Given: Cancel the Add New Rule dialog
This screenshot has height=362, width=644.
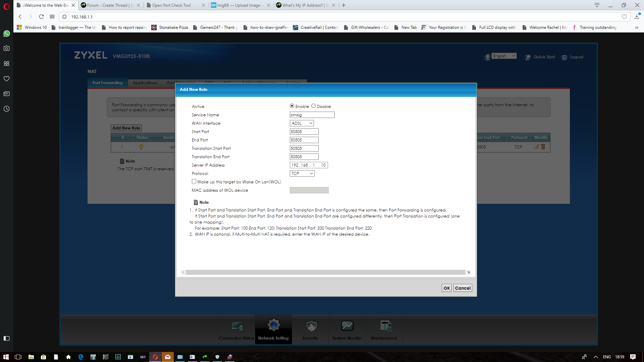Looking at the screenshot, I should tap(463, 288).
